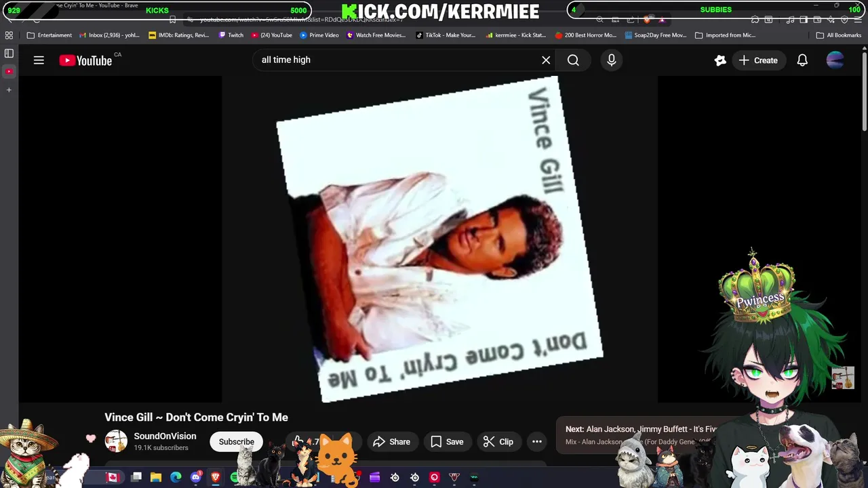Open File Explorer from the taskbar
The image size is (868, 488).
[x=156, y=477]
